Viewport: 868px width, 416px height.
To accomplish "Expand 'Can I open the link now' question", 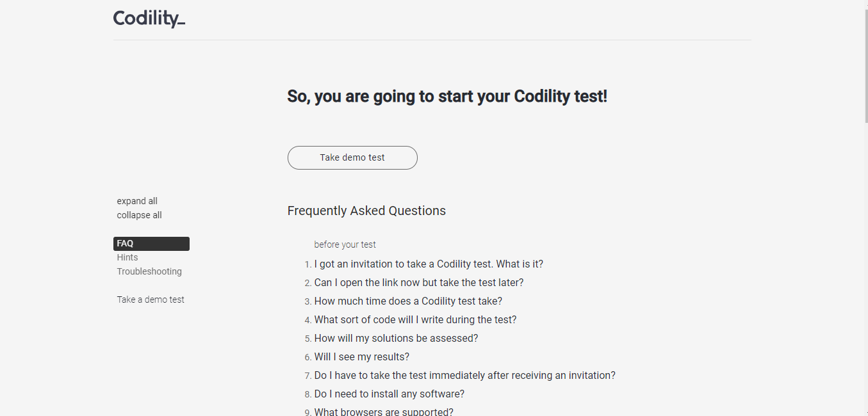I will click(419, 282).
